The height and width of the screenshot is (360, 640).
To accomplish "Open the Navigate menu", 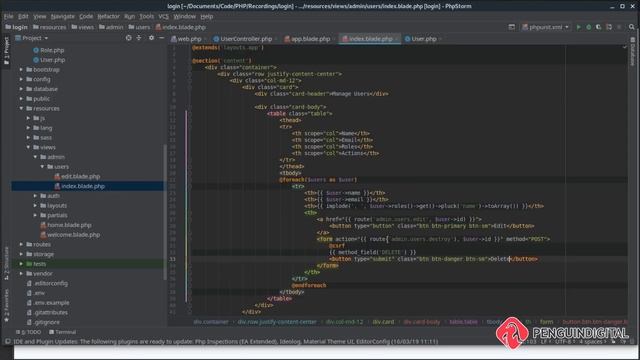I will click(62, 16).
